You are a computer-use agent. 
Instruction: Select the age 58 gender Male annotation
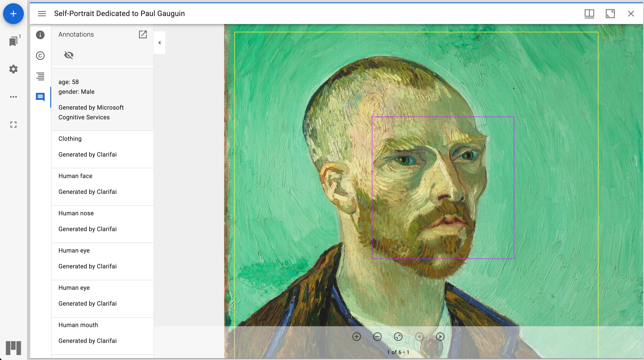(102, 99)
